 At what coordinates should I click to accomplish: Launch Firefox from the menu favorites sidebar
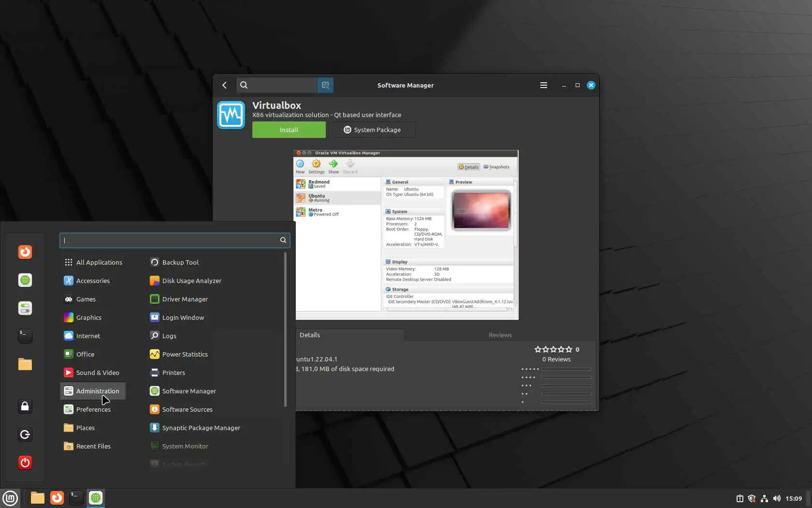point(25,252)
